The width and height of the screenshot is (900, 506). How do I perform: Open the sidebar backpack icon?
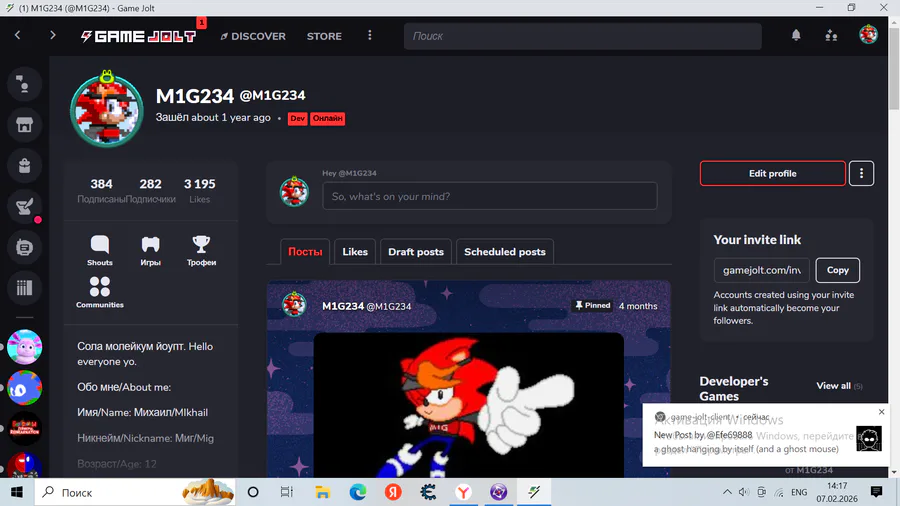tap(24, 166)
